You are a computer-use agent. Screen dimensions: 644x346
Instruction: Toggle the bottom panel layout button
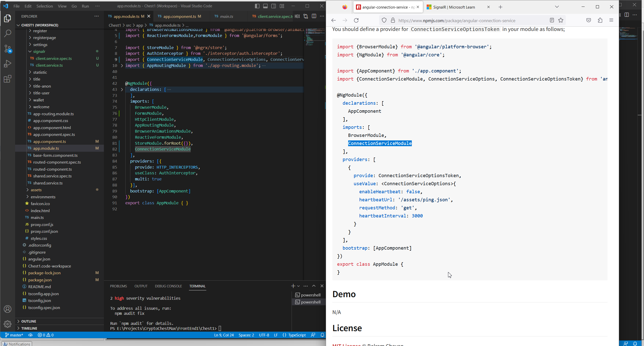point(265,6)
